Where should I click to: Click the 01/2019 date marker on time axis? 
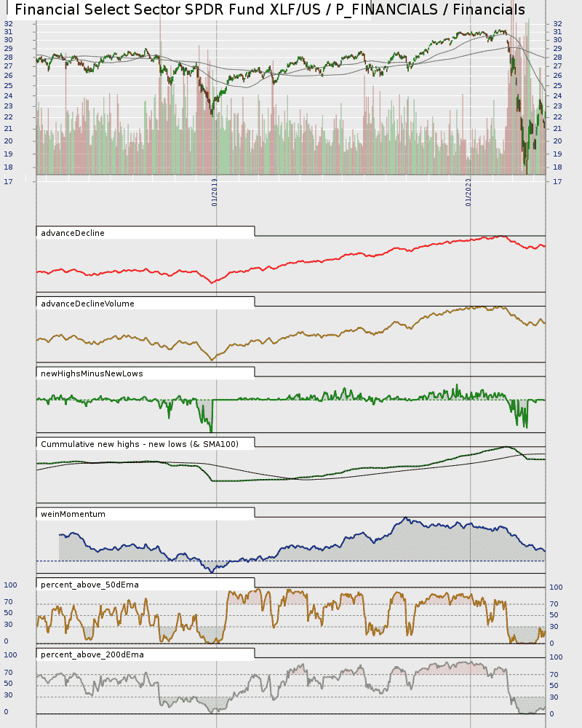(x=215, y=192)
